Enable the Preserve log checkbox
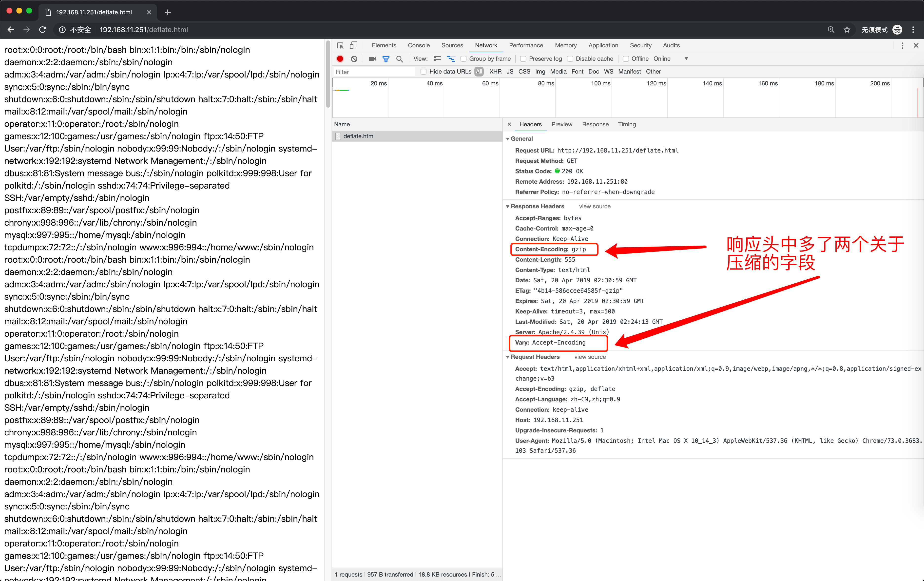 tap(523, 59)
